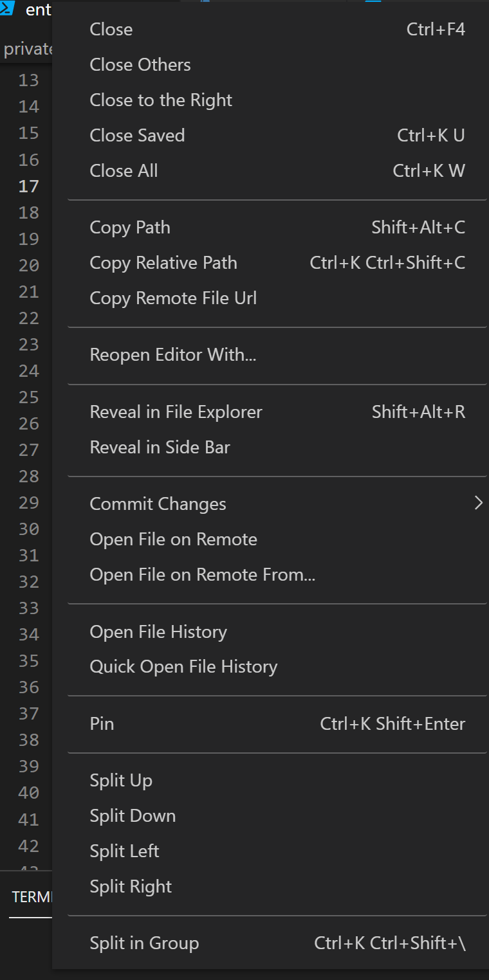
Task: Copy Remote File Url for this file
Action: pos(172,298)
